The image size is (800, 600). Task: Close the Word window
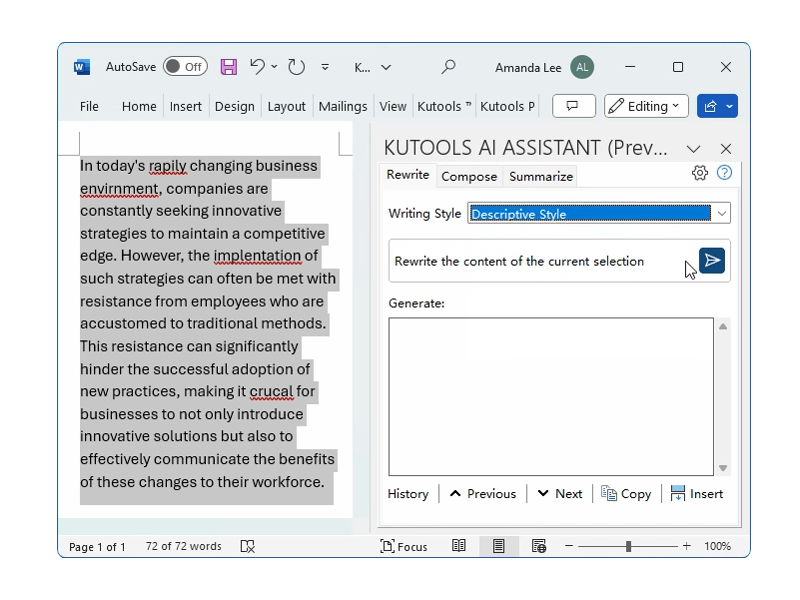(x=726, y=67)
